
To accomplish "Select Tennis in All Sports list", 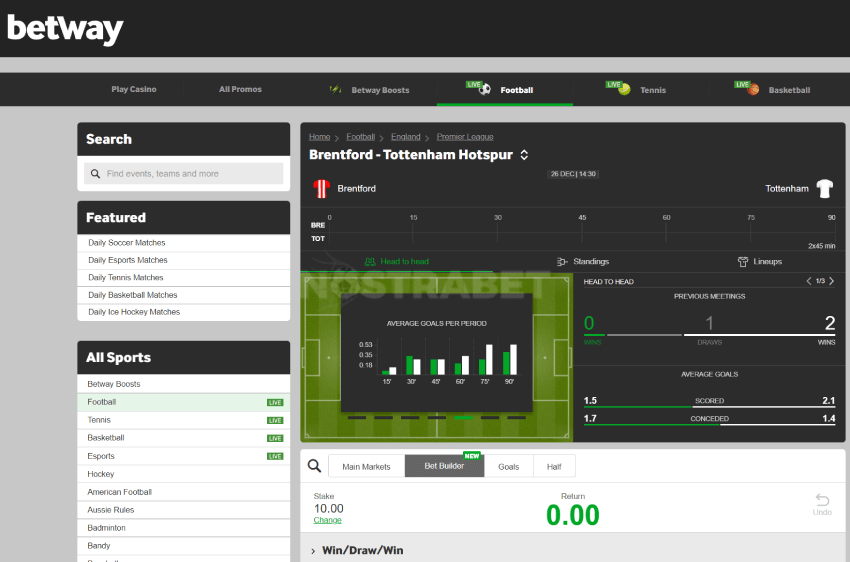I will 184,420.
